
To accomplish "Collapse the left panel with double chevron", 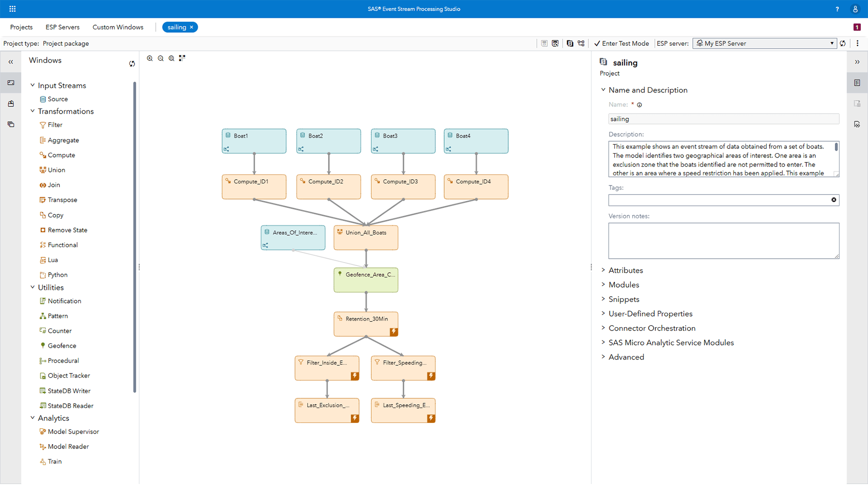I will (x=11, y=62).
